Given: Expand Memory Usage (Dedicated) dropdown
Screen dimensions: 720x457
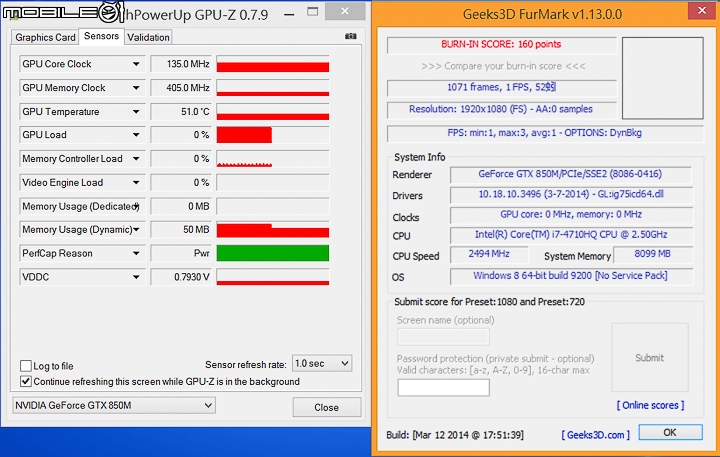Looking at the screenshot, I should (x=136, y=206).
